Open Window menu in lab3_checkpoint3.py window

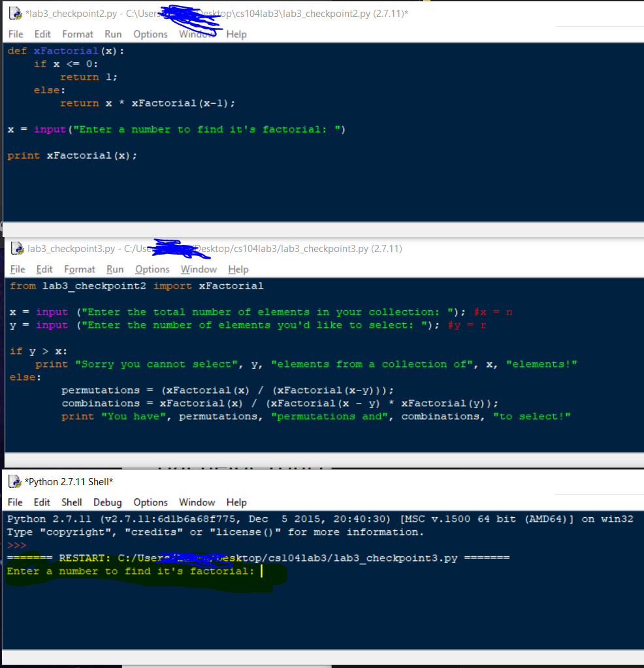(199, 269)
